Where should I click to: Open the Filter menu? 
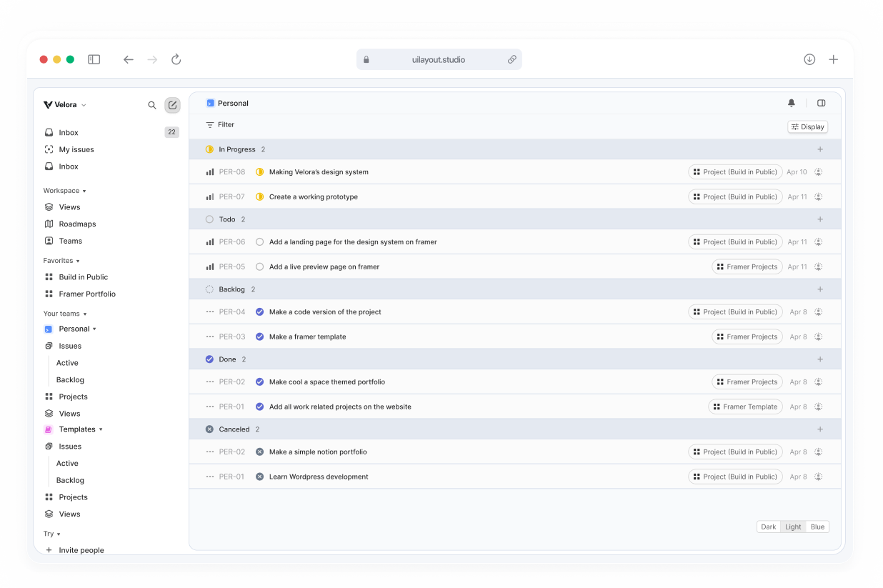[x=220, y=125]
